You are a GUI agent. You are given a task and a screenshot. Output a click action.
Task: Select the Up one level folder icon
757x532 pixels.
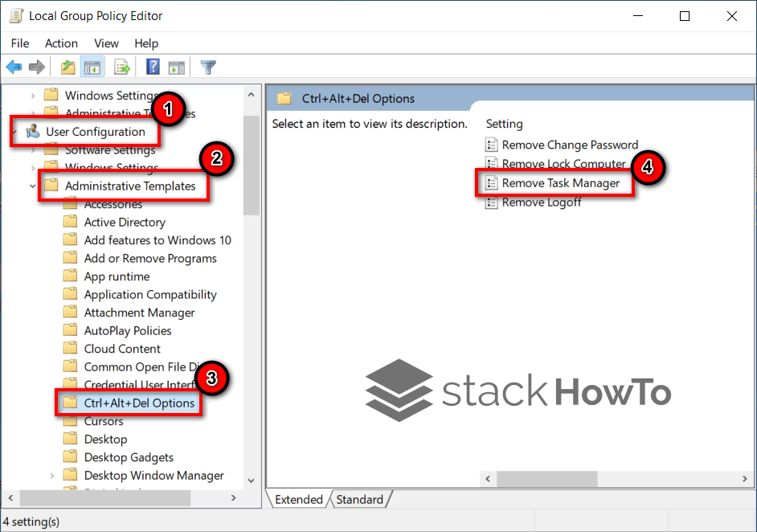tap(68, 67)
